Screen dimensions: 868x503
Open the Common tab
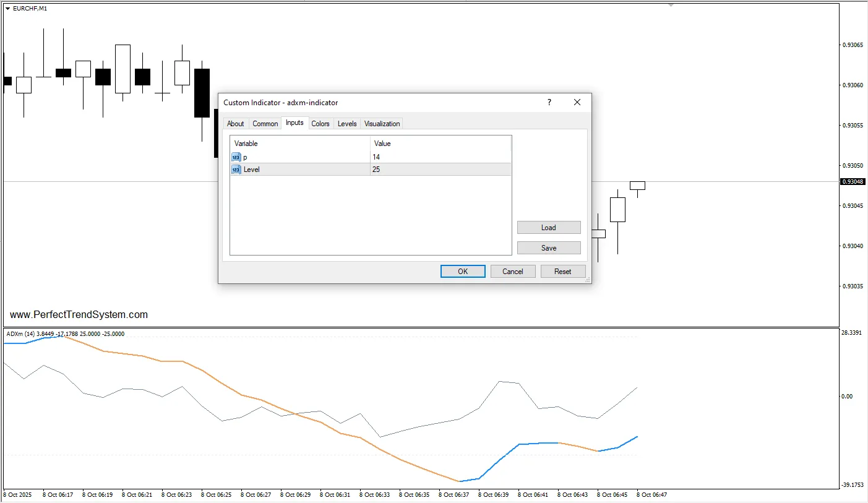[265, 124]
